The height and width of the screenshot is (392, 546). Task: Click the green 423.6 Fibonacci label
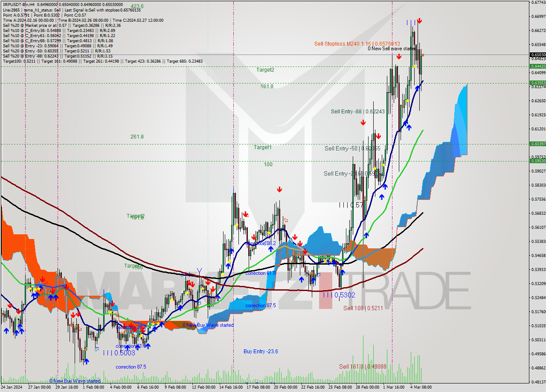[137, 6]
